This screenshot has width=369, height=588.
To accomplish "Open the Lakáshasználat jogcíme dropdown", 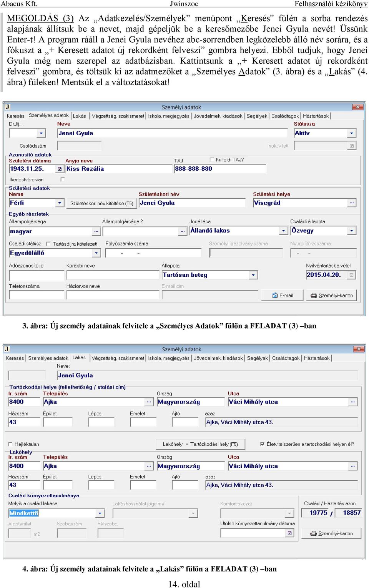I will [x=193, y=513].
